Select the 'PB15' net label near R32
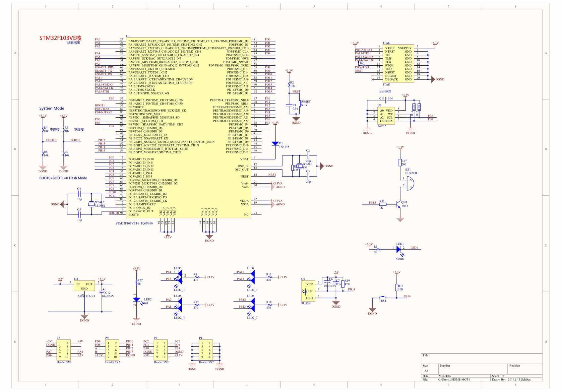This screenshot has width=562, height=392. click(x=373, y=203)
